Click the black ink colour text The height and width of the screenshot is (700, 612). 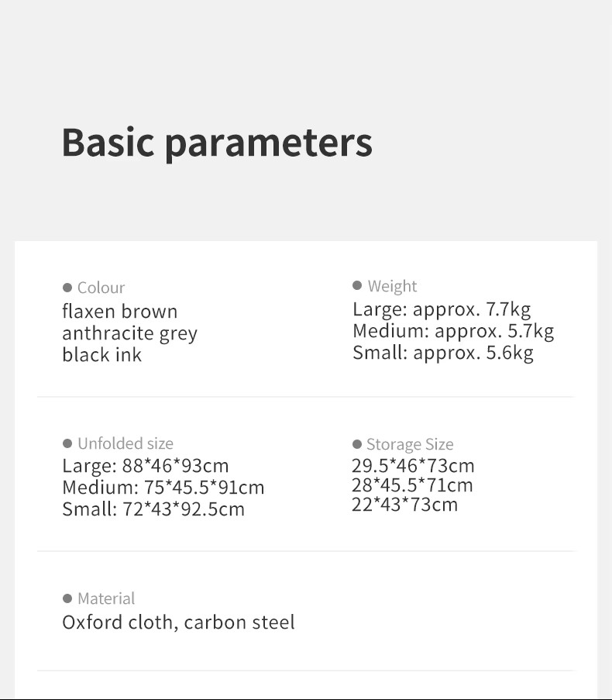point(102,355)
